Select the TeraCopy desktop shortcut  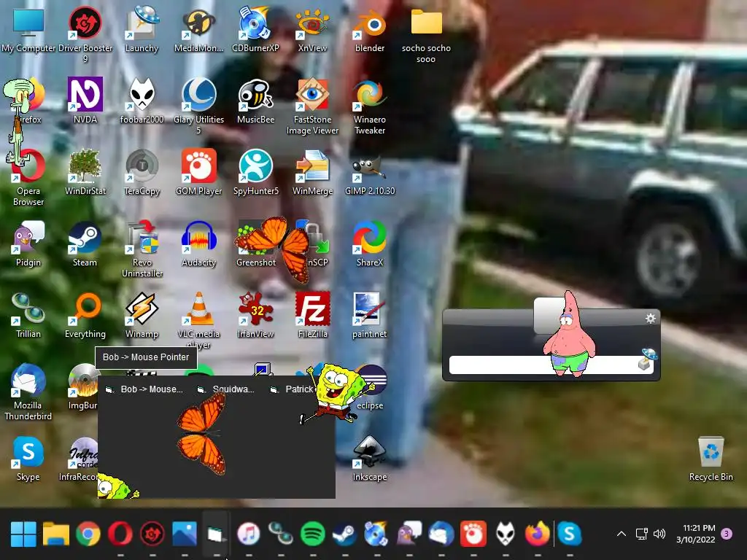point(142,171)
